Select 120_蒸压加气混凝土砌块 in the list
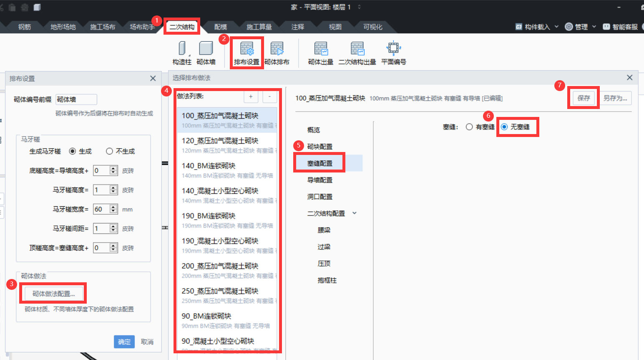This screenshot has width=644, height=360. tap(227, 145)
